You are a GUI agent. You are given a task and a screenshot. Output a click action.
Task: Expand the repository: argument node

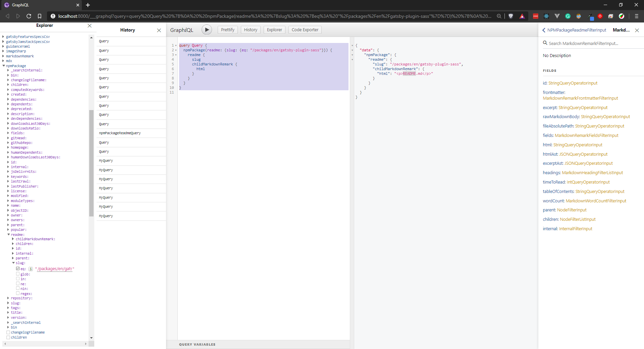coord(8,298)
